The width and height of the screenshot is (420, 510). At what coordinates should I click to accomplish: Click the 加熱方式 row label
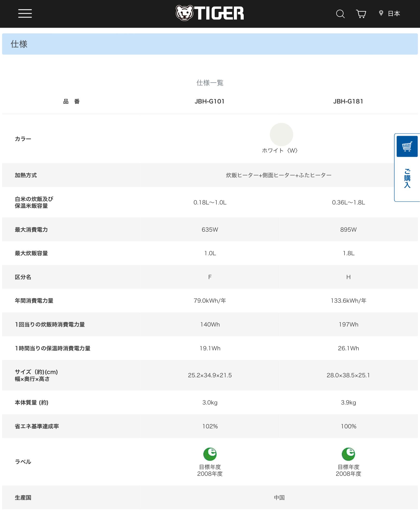(x=26, y=175)
